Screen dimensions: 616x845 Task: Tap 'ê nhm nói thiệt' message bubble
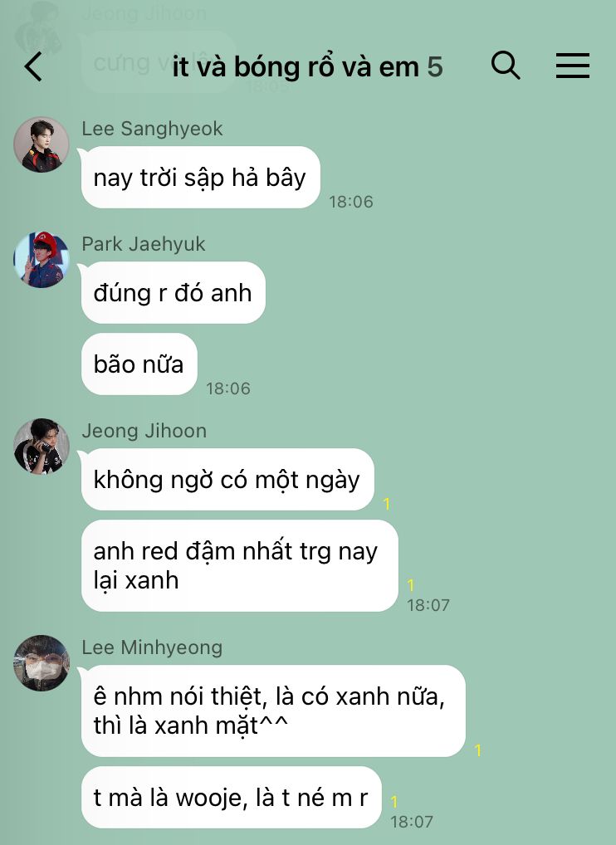click(272, 711)
